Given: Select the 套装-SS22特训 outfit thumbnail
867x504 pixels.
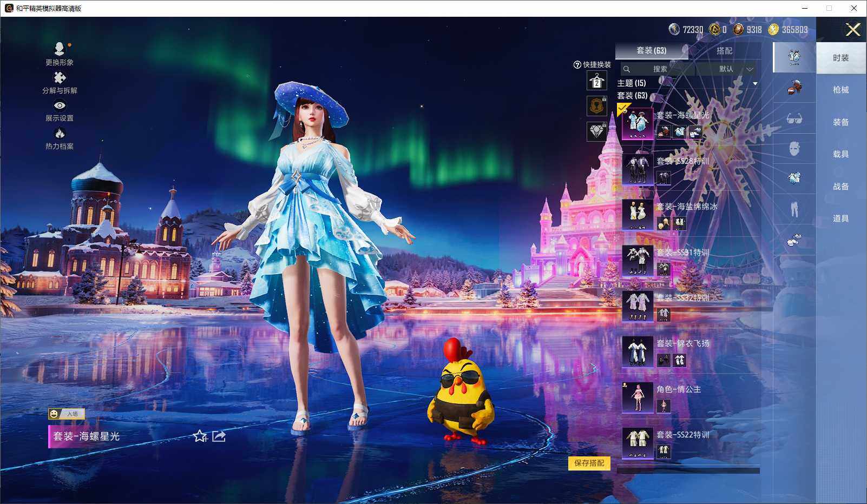Looking at the screenshot, I should [x=637, y=443].
